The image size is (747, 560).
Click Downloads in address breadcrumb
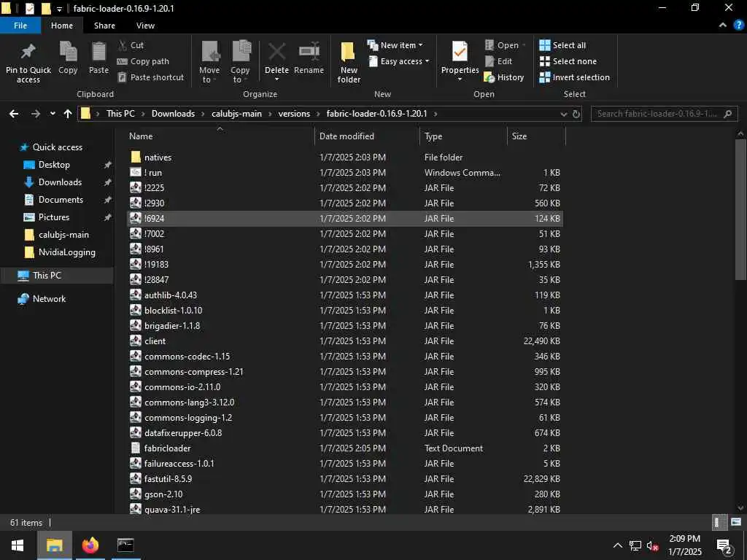173,114
